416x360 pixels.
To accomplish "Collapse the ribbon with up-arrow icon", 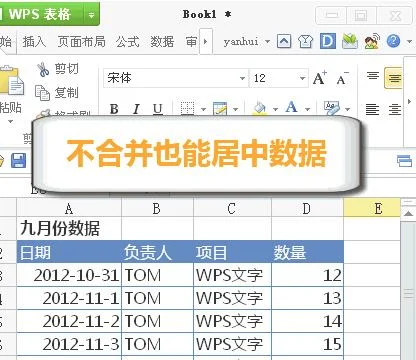I will coord(284,42).
